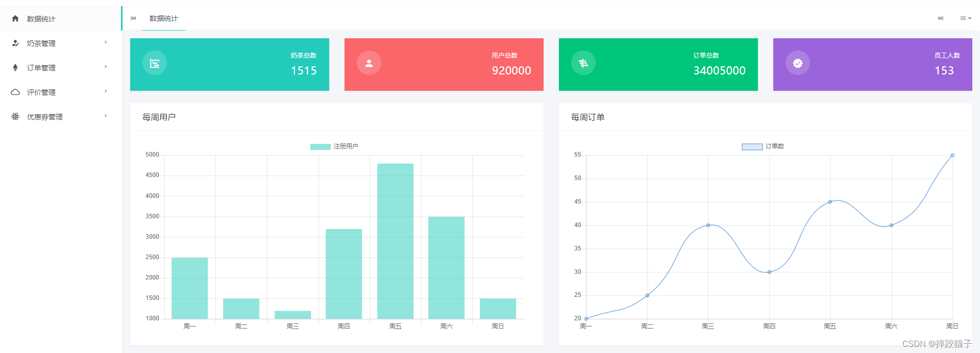Click the 订单总数 value 34005000

pyautogui.click(x=719, y=70)
